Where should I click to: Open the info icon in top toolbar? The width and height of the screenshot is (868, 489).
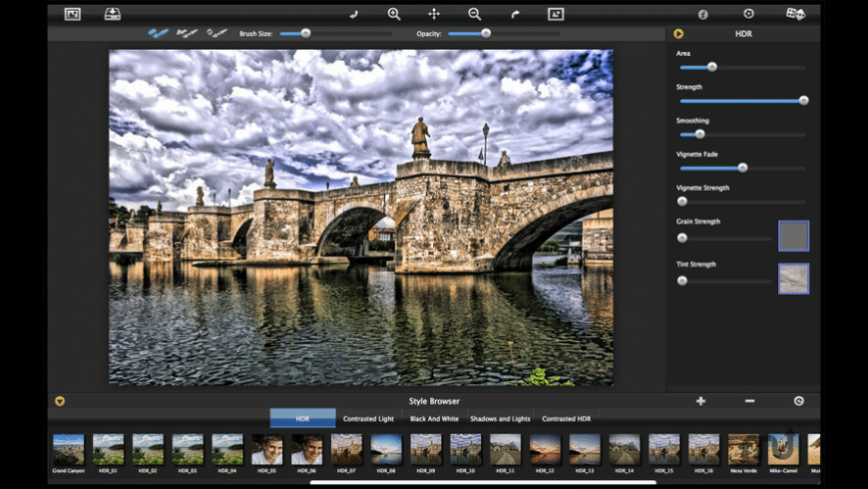702,14
